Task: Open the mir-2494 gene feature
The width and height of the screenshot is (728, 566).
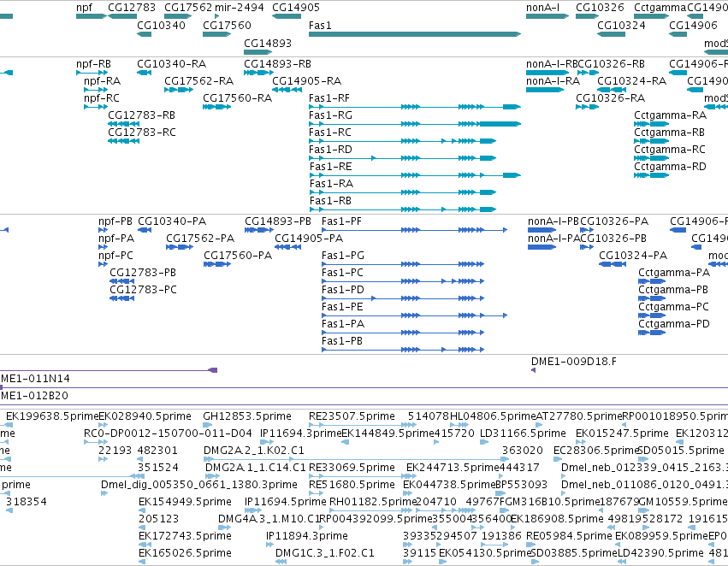Action: (216, 16)
